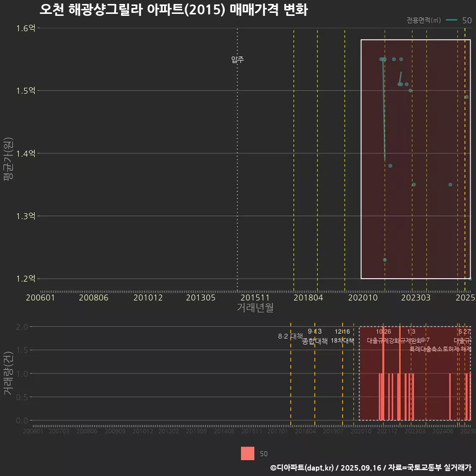Click the '입주' move-in marker label
The image size is (476, 476).
pyautogui.click(x=238, y=59)
